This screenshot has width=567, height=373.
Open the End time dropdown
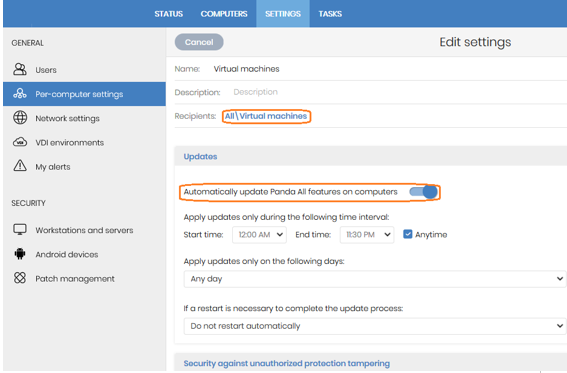(367, 235)
